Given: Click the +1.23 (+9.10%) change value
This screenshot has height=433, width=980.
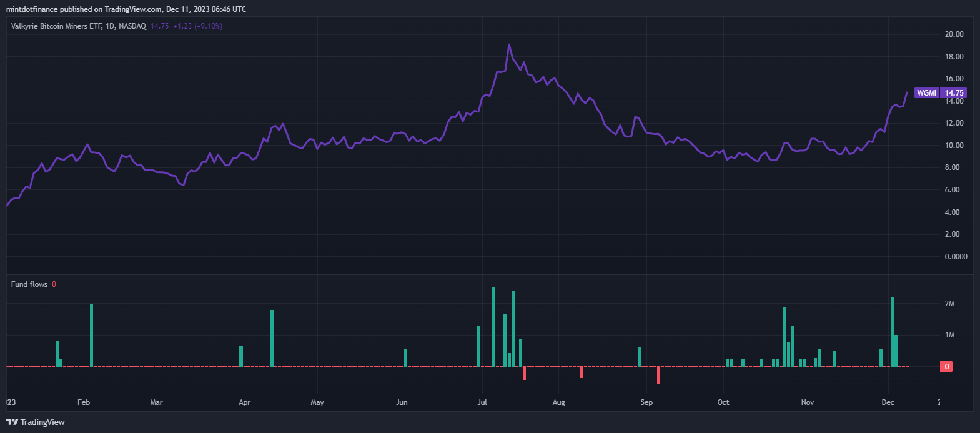Looking at the screenshot, I should pyautogui.click(x=197, y=26).
